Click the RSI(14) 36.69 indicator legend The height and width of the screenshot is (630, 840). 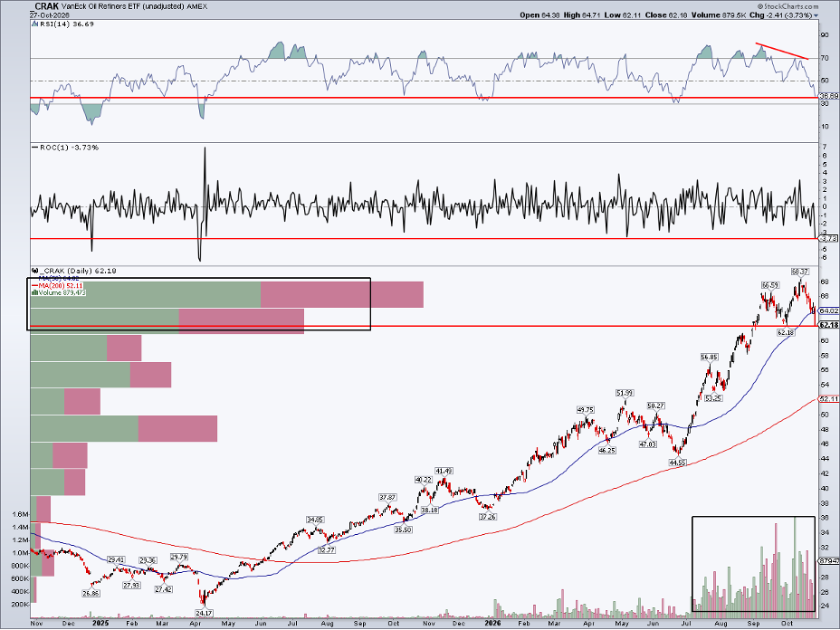point(66,24)
